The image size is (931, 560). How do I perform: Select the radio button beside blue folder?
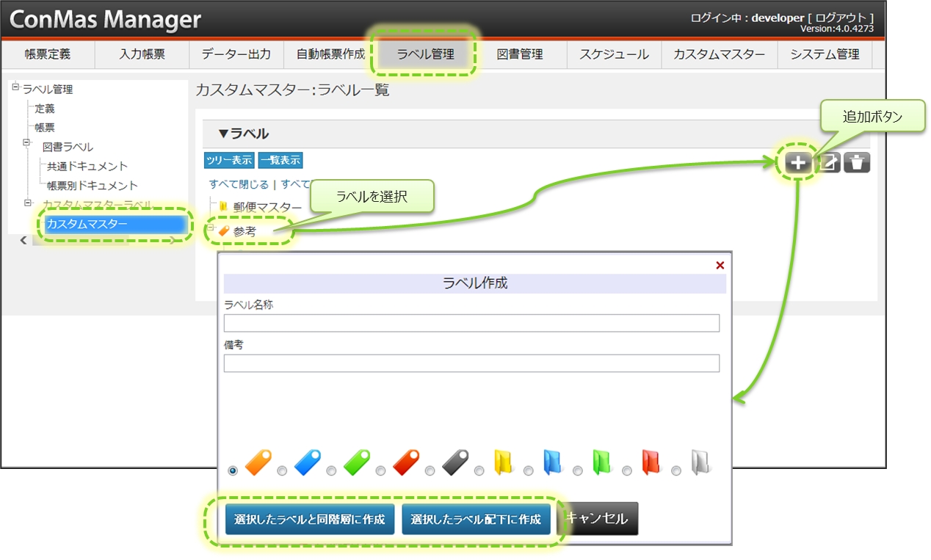(528, 470)
